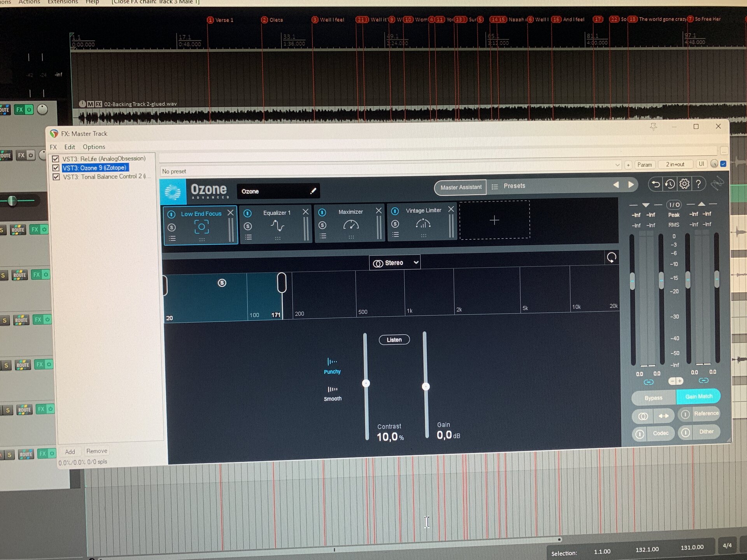Solo the Equalizer 1 module
This screenshot has height=560, width=747.
(248, 226)
